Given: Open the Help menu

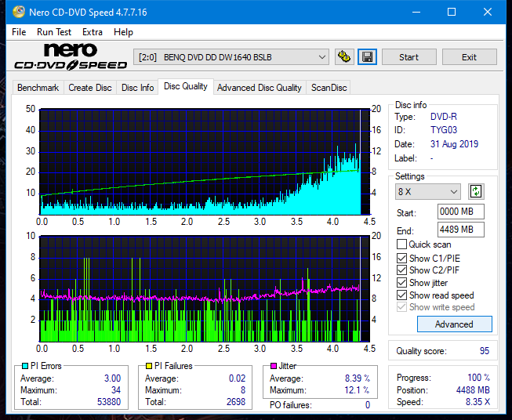Looking at the screenshot, I should point(123,32).
